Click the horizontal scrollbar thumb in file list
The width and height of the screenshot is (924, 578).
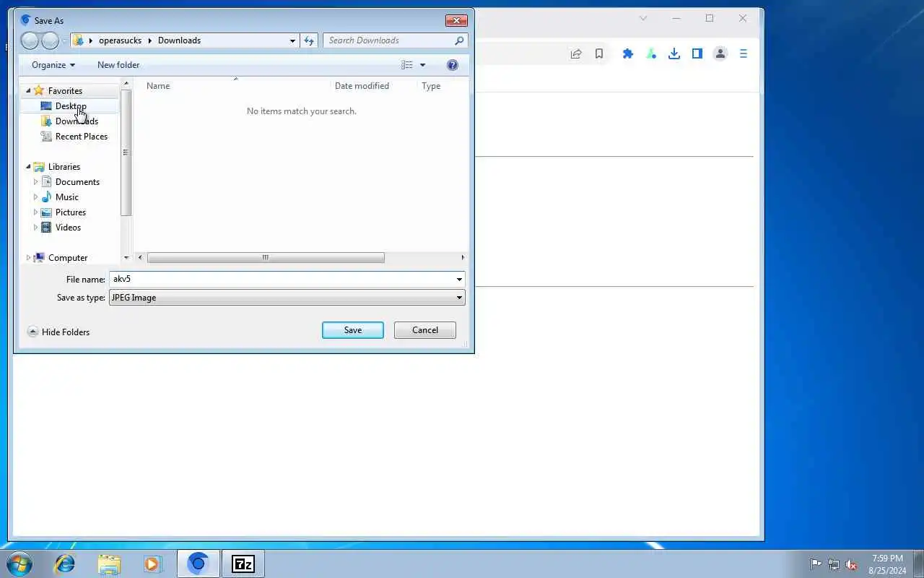click(x=266, y=257)
